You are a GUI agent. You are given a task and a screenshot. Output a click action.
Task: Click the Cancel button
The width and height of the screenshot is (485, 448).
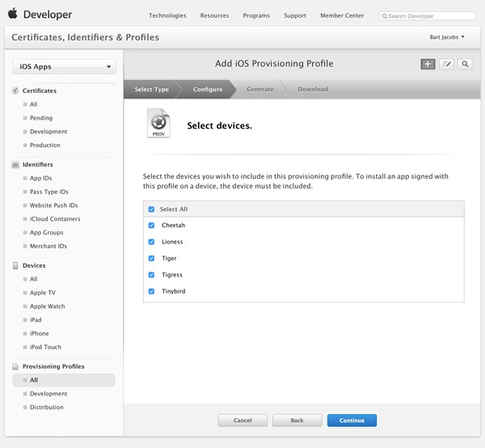[242, 421]
